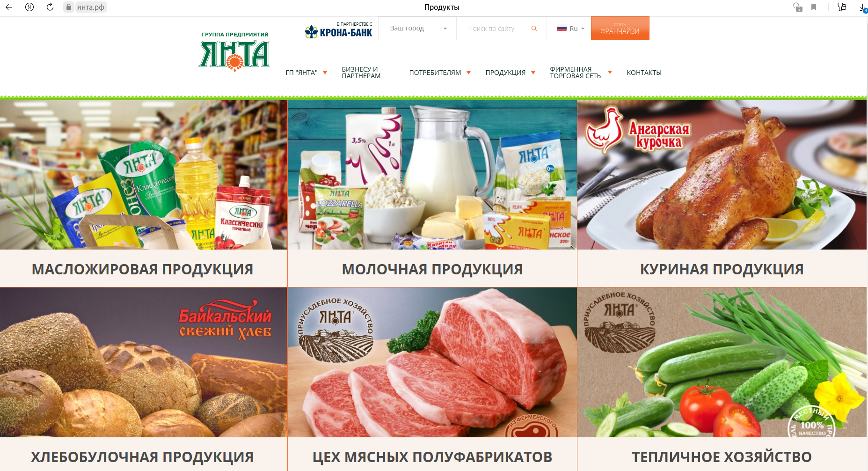Bookmark this page using bookmark icon
868x471 pixels.
(814, 7)
